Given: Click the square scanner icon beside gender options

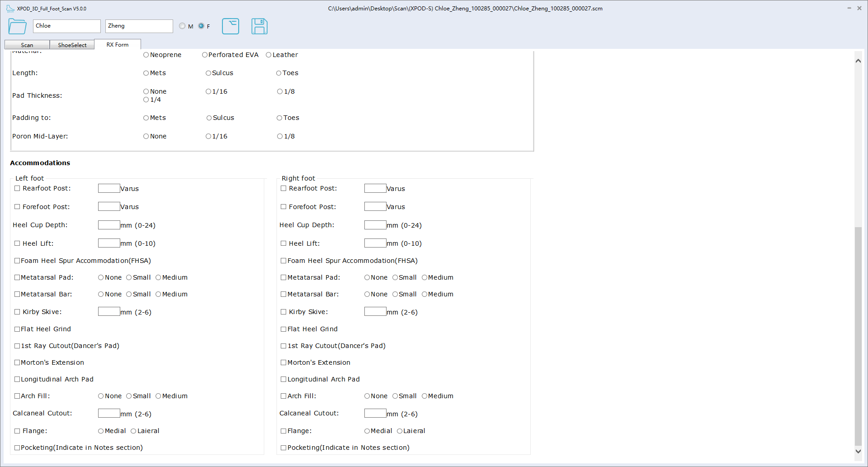Looking at the screenshot, I should click(x=230, y=26).
